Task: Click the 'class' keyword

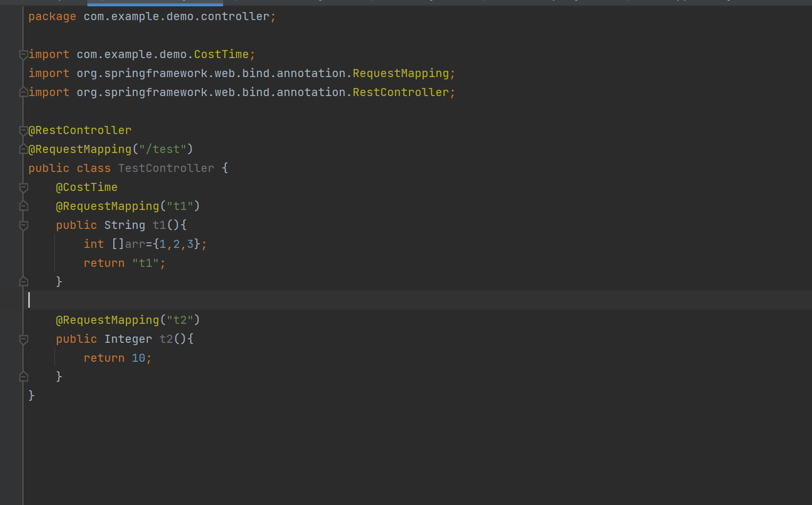Action: point(94,168)
